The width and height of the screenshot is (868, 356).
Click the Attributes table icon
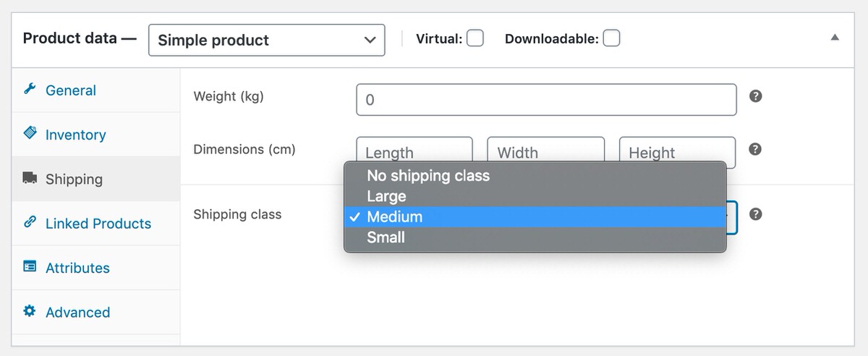30,266
